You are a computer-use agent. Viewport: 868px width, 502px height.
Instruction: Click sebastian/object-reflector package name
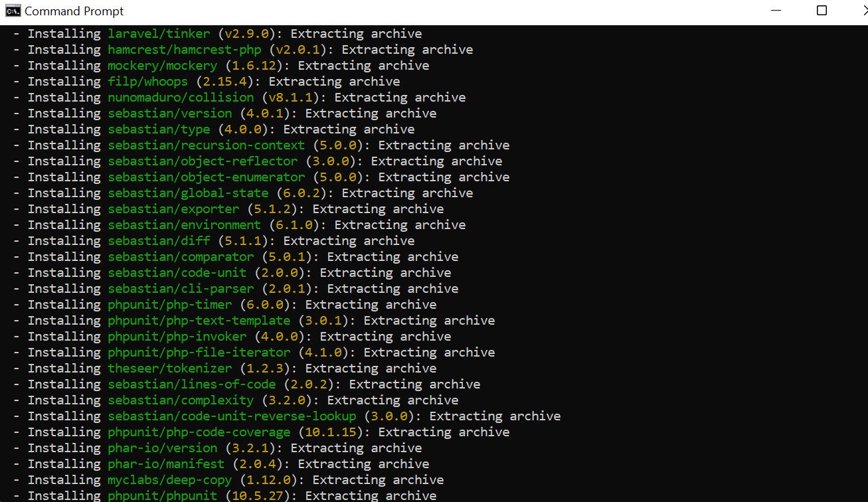pos(203,161)
